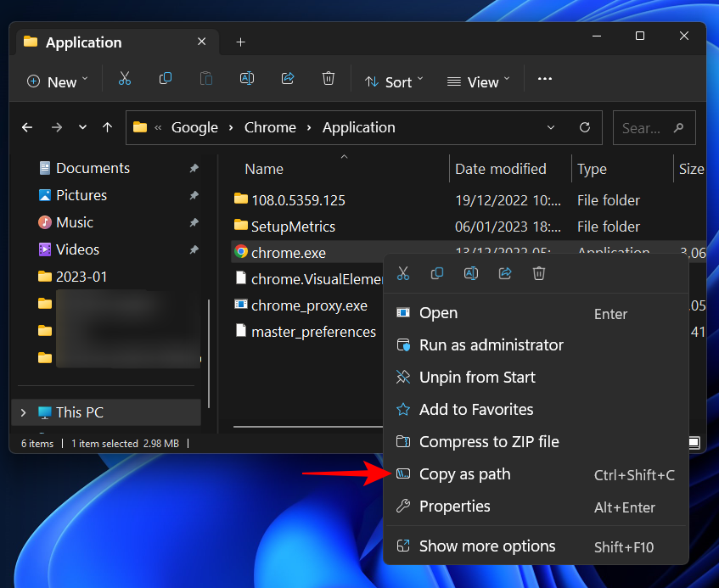Screen dimensions: 719x588
Task: Select Copy as path from the menu
Action: (464, 474)
